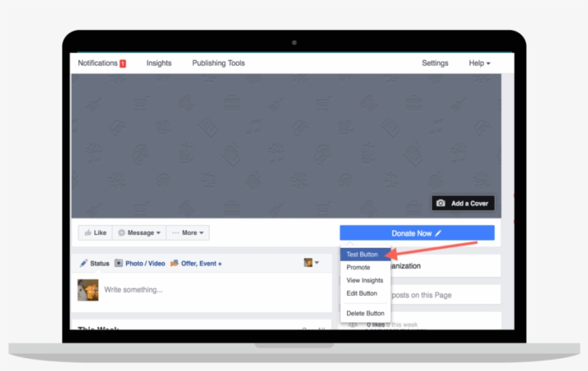Image resolution: width=588 pixels, height=371 pixels.
Task: Click the thumbs-up icon on Like
Action: [x=87, y=233]
